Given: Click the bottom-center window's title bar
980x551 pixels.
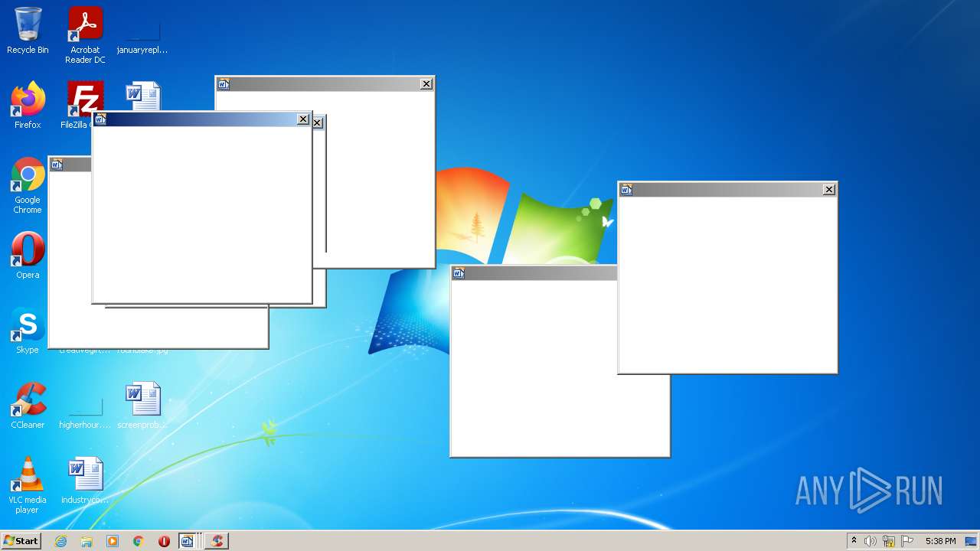Looking at the screenshot, I should tap(534, 273).
